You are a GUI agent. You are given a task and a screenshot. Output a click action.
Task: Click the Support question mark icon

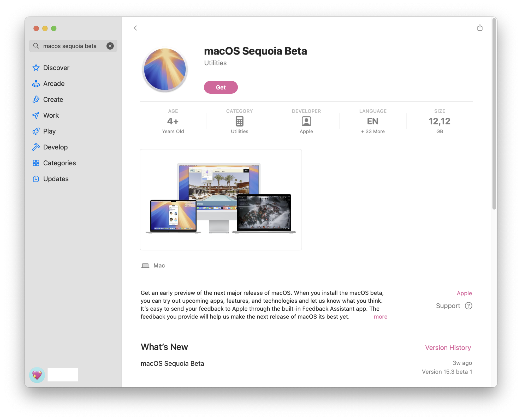tap(468, 306)
